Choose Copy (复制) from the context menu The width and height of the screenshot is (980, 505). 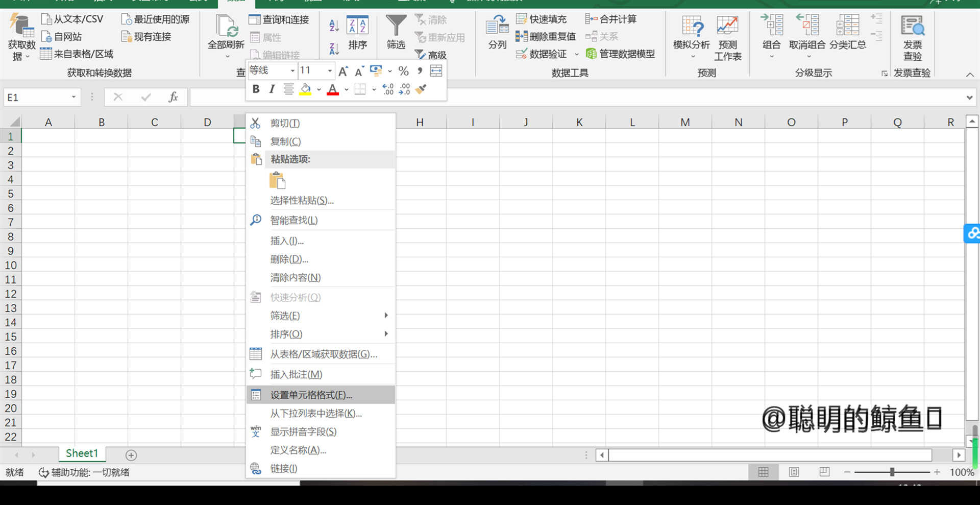321,141
